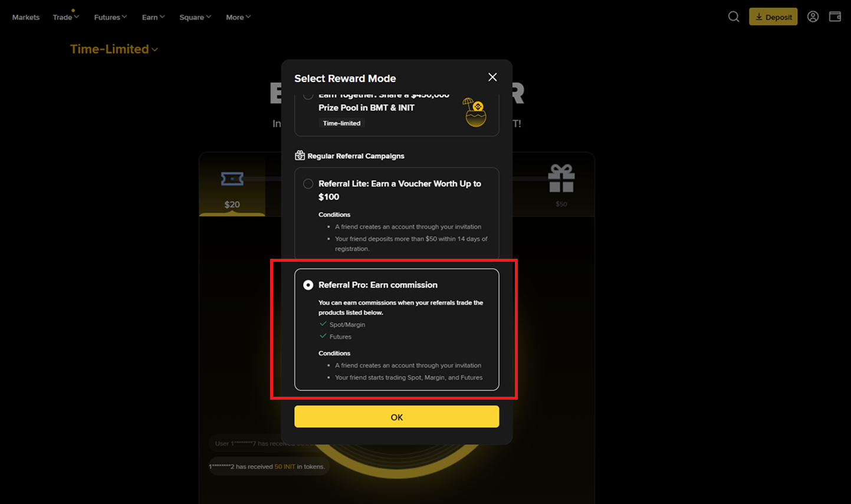Expand the Futures menu dropdown
Image resolution: width=851 pixels, height=504 pixels.
[110, 17]
